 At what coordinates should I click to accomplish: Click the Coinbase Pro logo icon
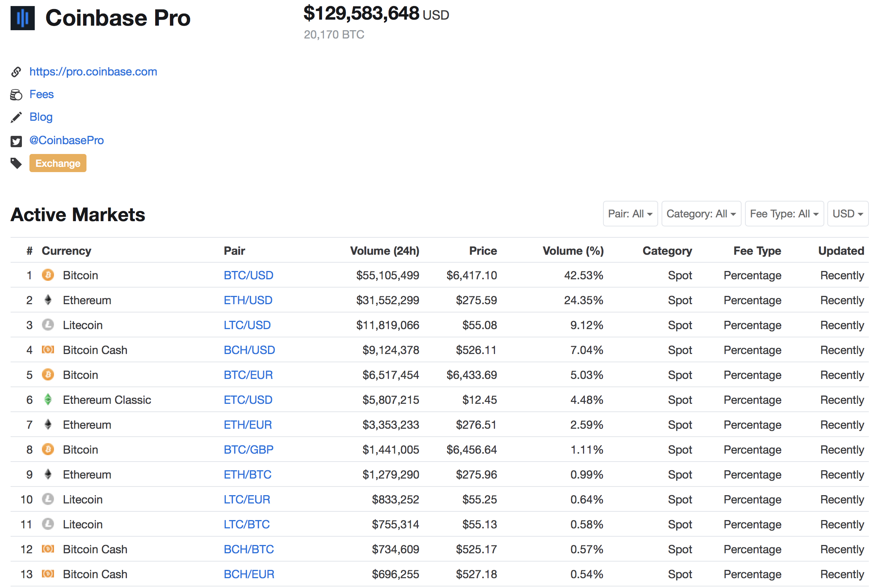tap(23, 18)
